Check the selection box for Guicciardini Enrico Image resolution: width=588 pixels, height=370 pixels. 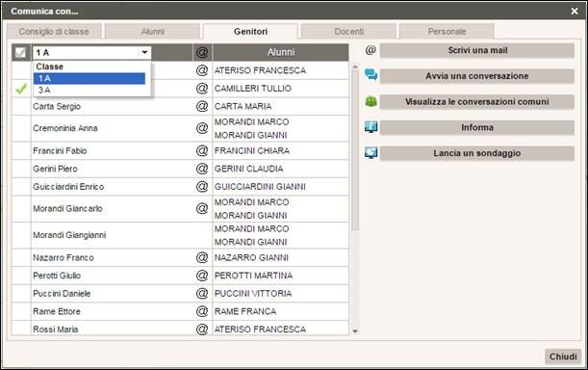pyautogui.click(x=21, y=186)
